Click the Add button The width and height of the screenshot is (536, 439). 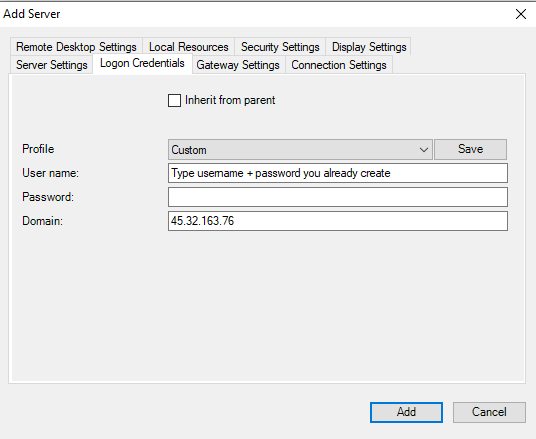pyautogui.click(x=406, y=412)
